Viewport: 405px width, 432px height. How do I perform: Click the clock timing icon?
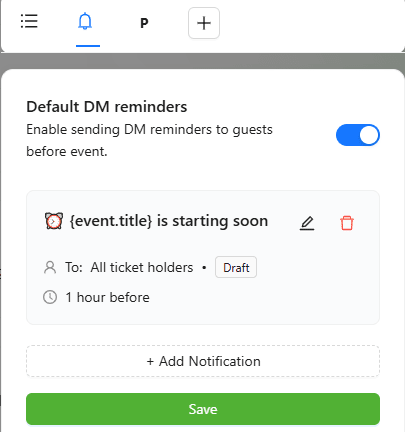tap(50, 297)
